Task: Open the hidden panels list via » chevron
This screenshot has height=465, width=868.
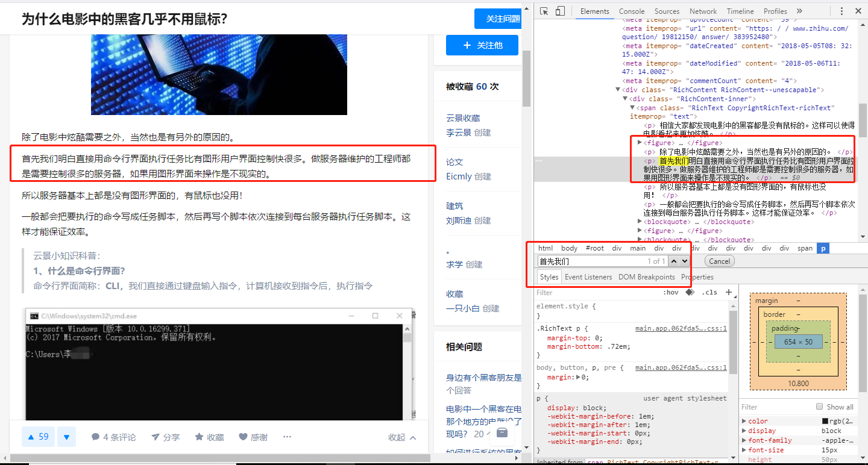Action: (x=799, y=11)
